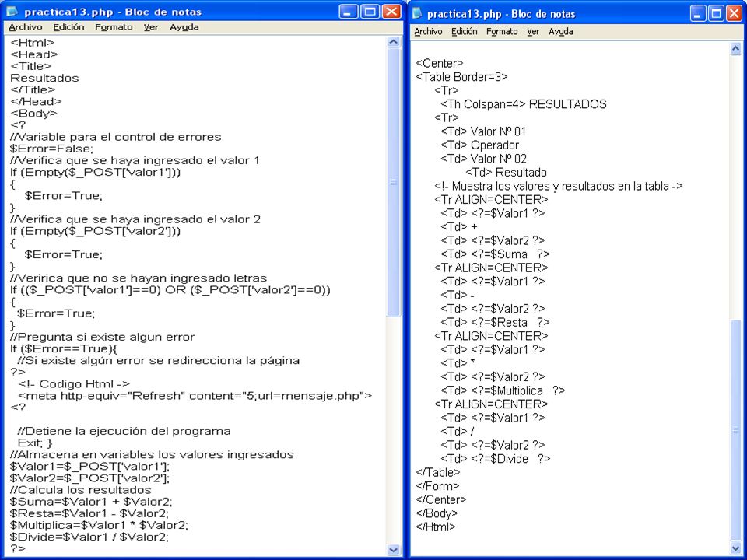This screenshot has height=560, width=747.
Task: Click the '<Th Colspan=4> RESULTADOS' line
Action: [x=524, y=104]
